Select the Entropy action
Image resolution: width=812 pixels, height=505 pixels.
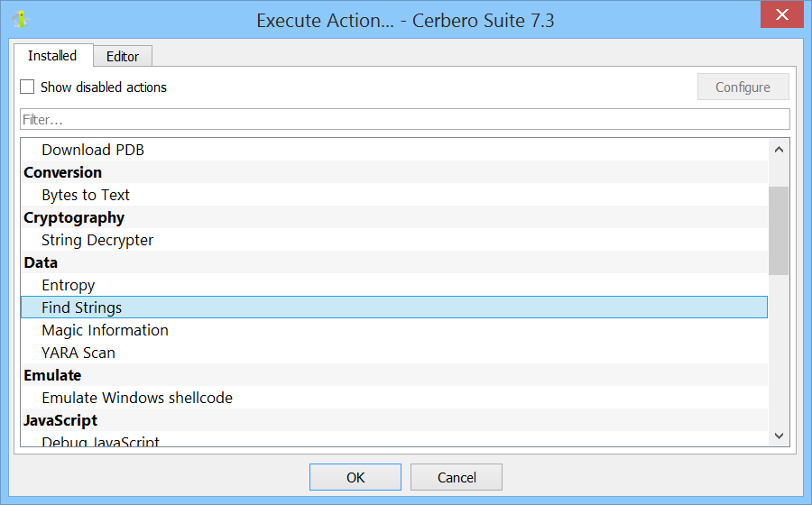click(69, 285)
